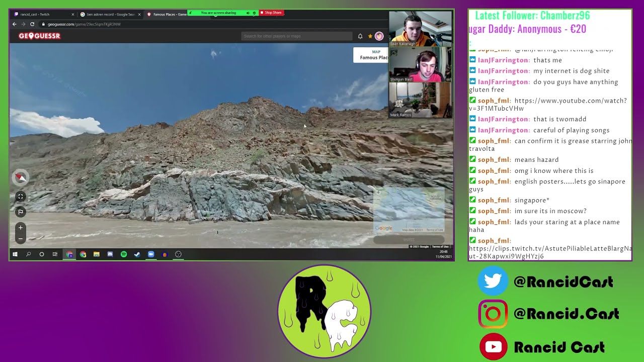Open the Terms of Use link

point(440,247)
